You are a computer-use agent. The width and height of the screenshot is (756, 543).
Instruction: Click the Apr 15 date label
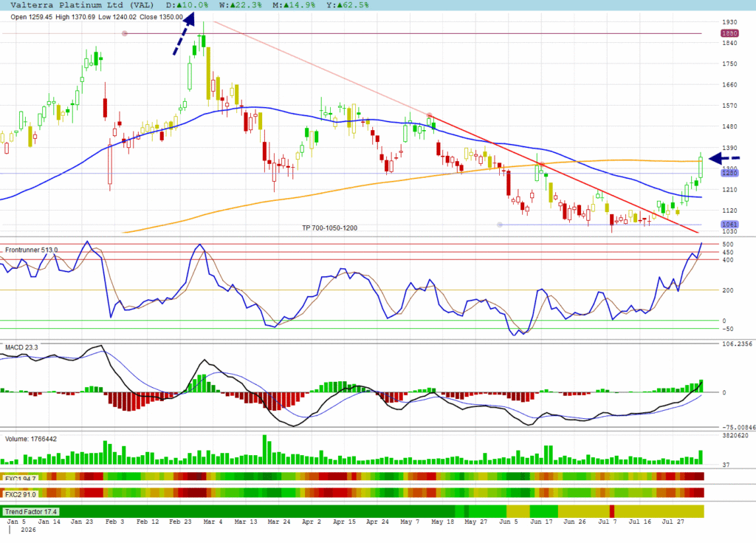344,522
